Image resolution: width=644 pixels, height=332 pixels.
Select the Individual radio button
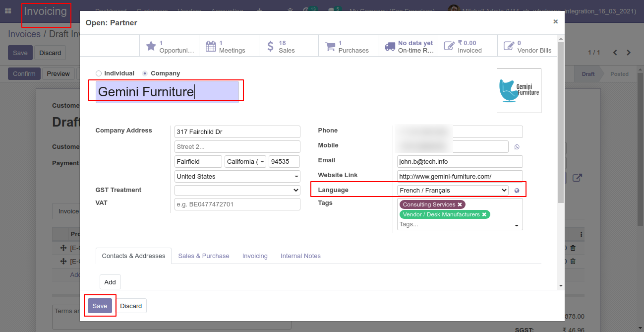tap(99, 73)
